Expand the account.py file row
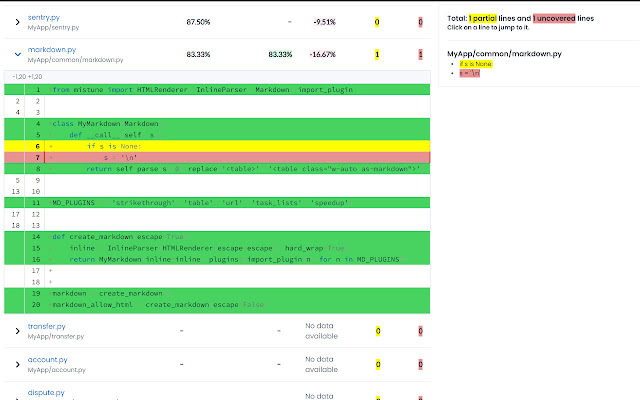 (17, 364)
